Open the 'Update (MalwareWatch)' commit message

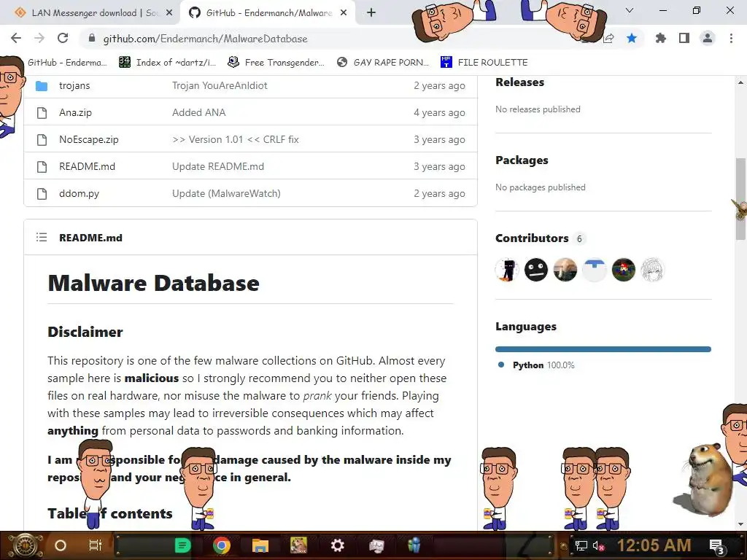coord(226,193)
